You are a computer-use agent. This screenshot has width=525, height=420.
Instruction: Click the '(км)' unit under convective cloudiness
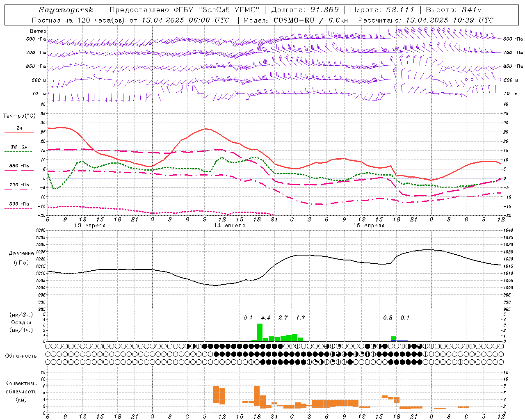pyautogui.click(x=21, y=399)
